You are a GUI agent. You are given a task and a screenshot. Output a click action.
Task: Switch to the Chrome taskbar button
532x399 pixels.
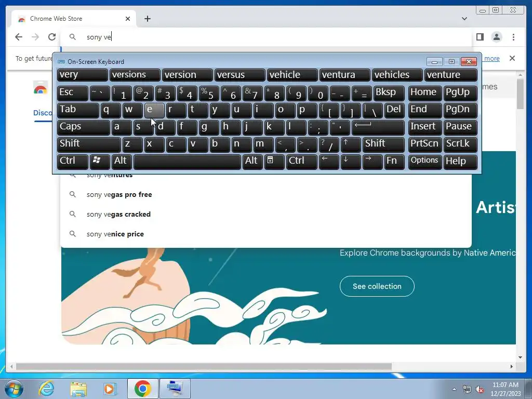point(142,389)
